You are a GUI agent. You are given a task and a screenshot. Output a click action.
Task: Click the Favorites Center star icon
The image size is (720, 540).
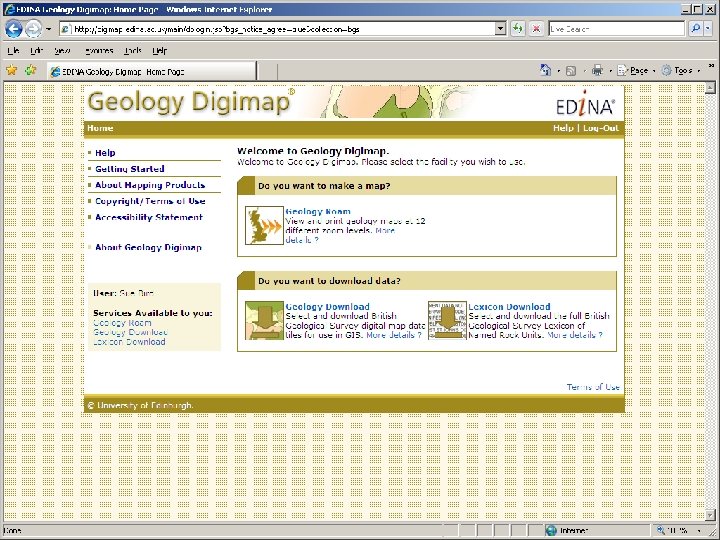pos(11,70)
